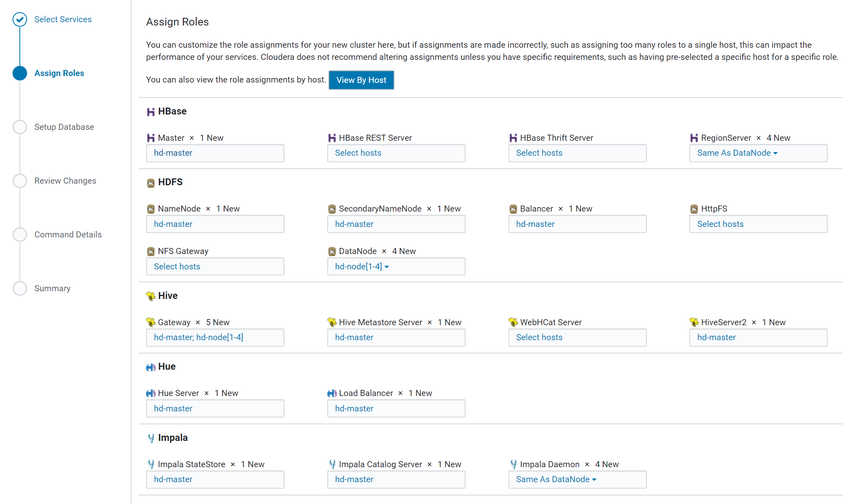Go to Select Services step
This screenshot has height=504, width=843.
(63, 19)
